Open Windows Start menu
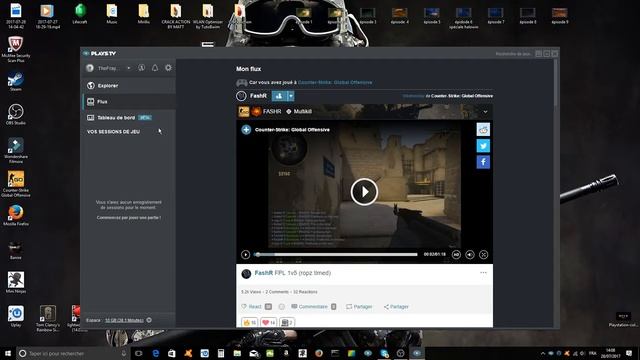Viewport: 640px width, 360px height. [8, 353]
